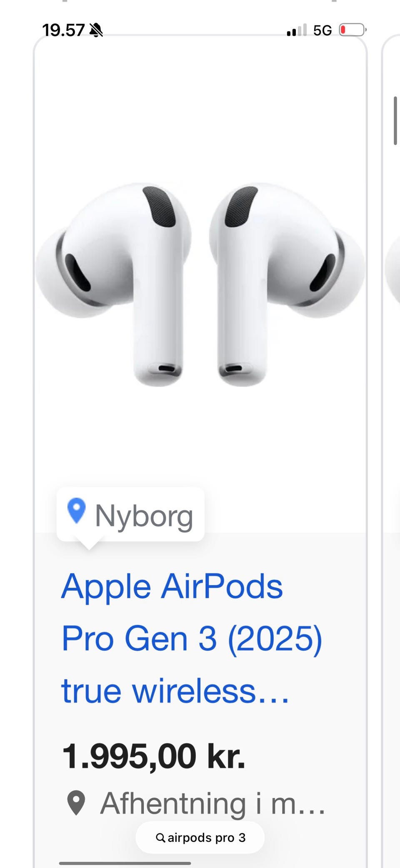The image size is (400, 868).
Task: Tap the low battery icon
Action: (352, 30)
